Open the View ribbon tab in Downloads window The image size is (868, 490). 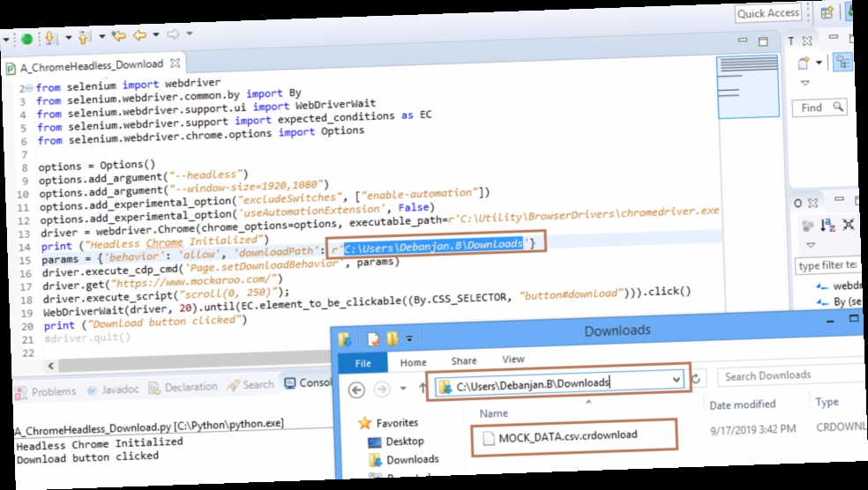click(x=513, y=360)
